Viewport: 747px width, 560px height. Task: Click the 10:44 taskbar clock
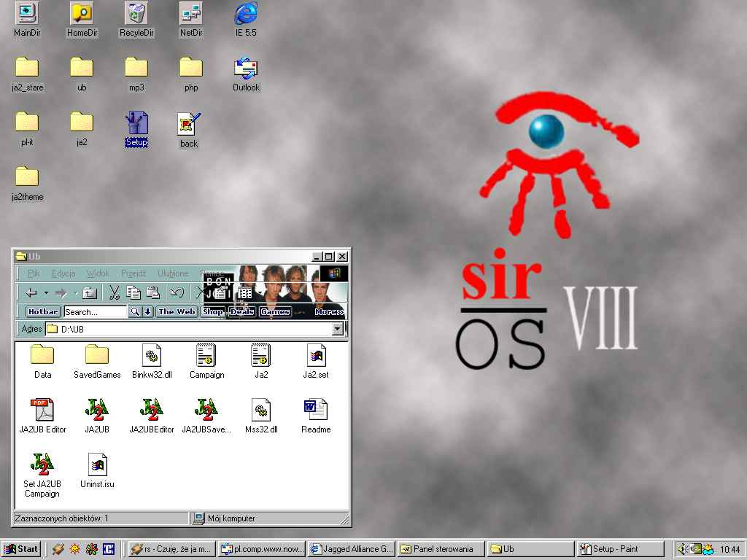[729, 550]
